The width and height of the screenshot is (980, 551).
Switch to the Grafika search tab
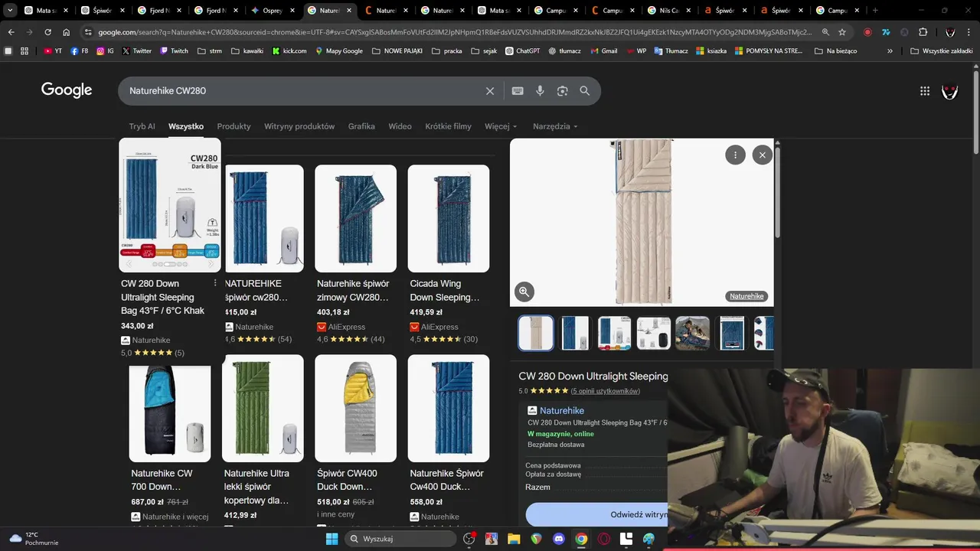click(361, 126)
